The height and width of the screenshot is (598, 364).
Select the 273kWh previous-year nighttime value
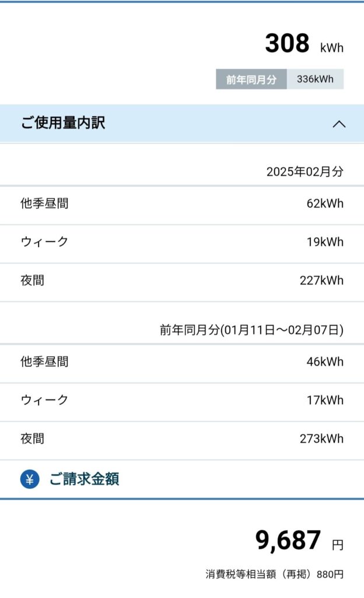321,439
